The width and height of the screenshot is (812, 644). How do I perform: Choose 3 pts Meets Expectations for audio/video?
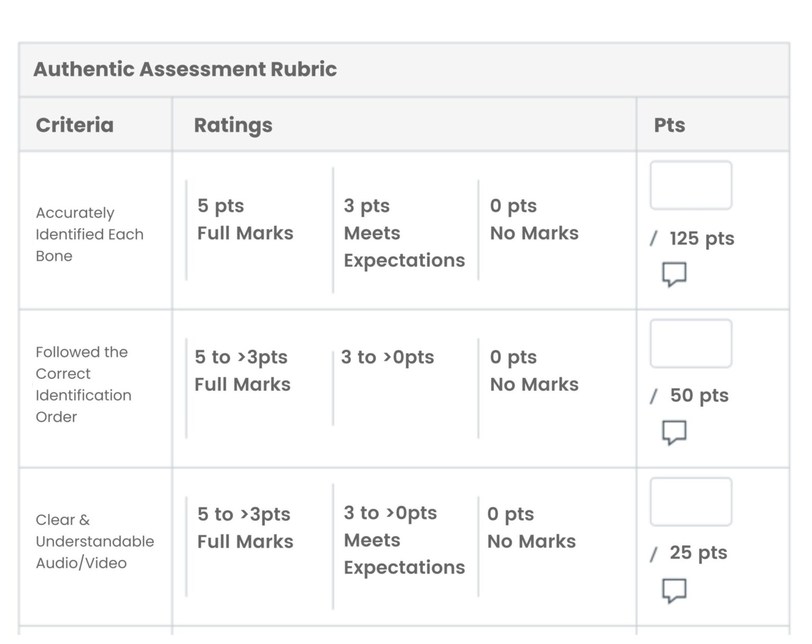point(404,539)
